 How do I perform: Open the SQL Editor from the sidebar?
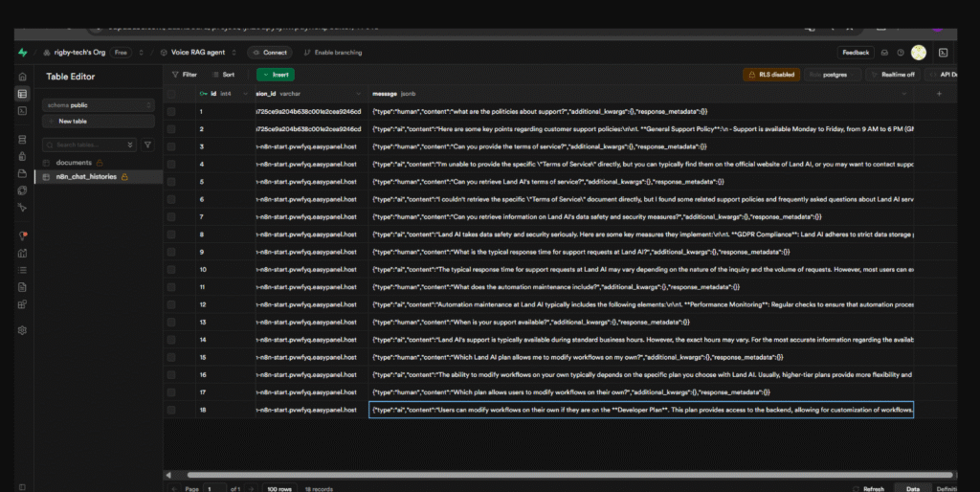pos(21,111)
